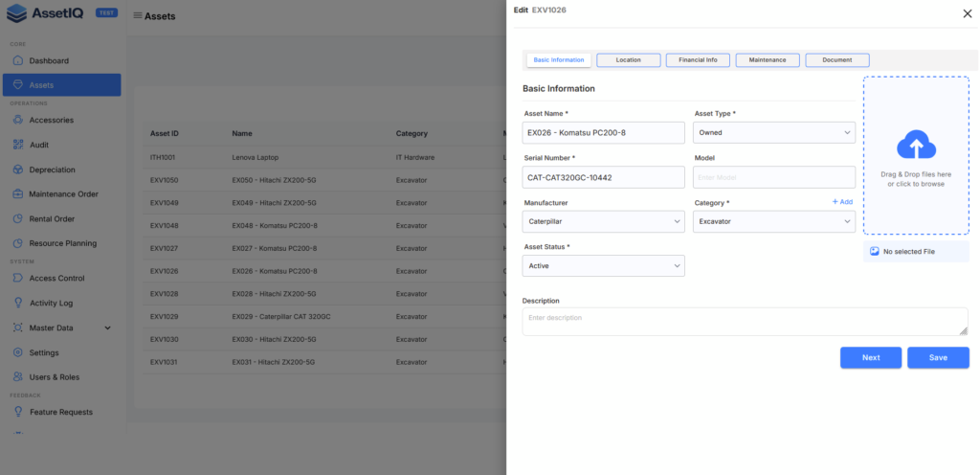Click the image icon beside No selected File
The width and height of the screenshot is (980, 475).
875,251
